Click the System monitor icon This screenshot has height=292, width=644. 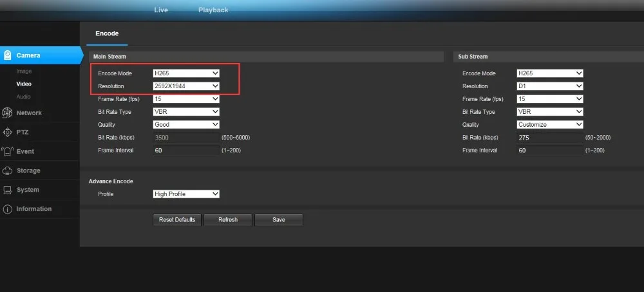7,190
